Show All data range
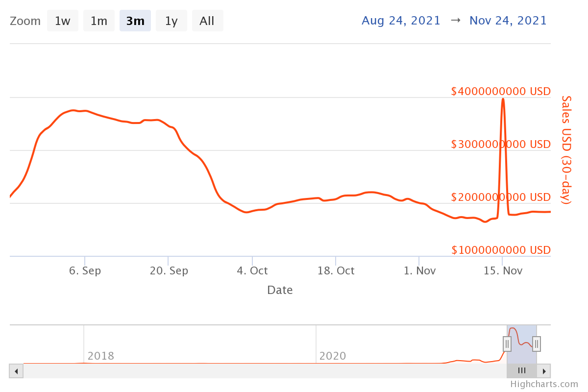588x392 pixels. pos(207,21)
